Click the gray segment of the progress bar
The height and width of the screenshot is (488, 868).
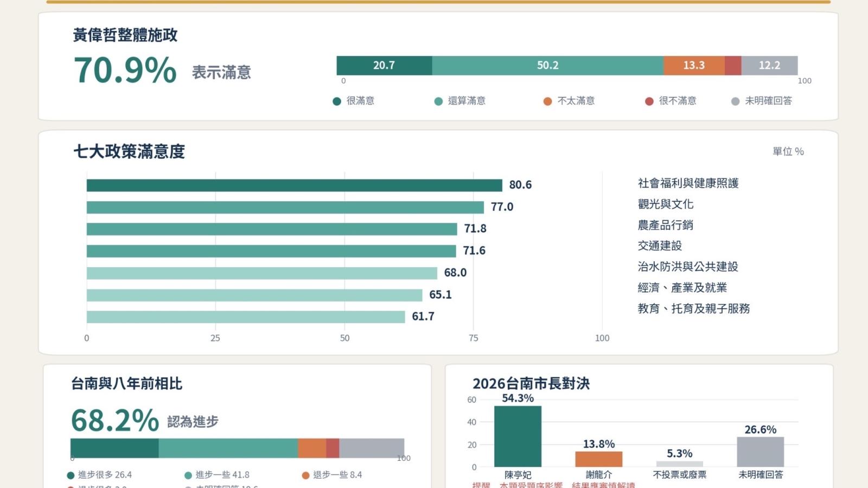[372, 448]
